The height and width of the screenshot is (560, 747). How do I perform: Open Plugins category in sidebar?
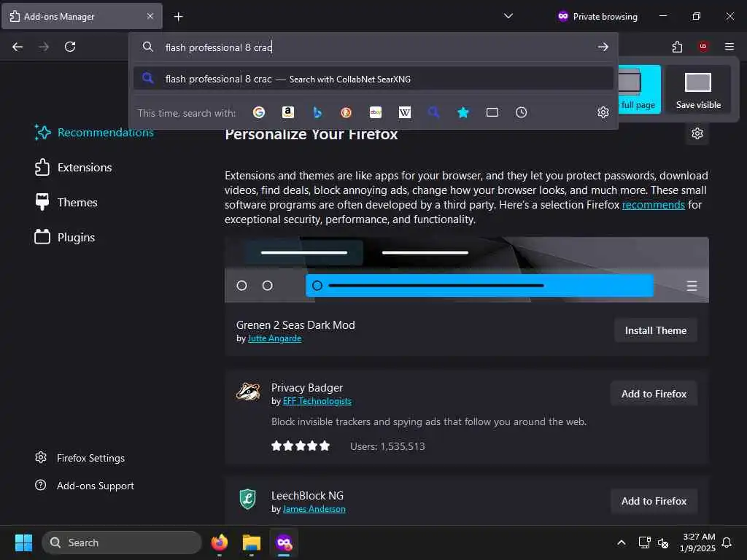[65, 237]
